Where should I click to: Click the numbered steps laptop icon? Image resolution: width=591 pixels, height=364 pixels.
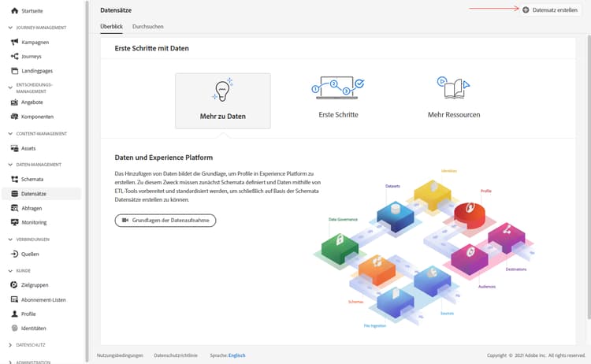338,87
